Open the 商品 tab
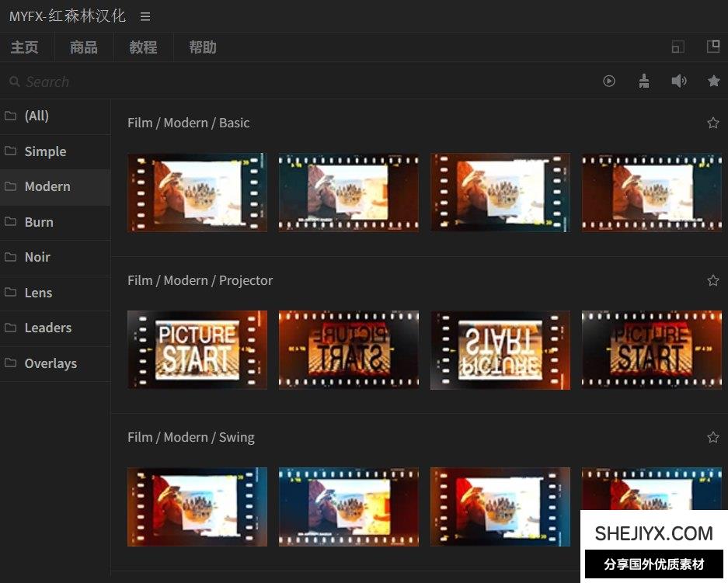The image size is (728, 583). point(84,47)
